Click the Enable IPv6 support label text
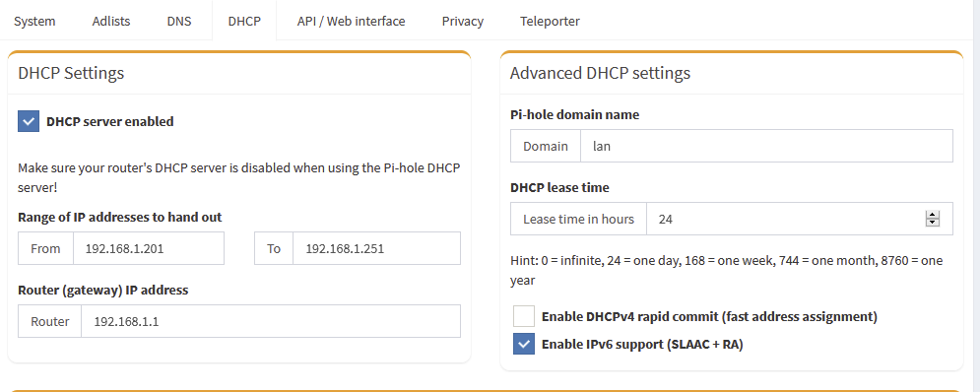Viewport: 980px width, 392px height. [642, 344]
